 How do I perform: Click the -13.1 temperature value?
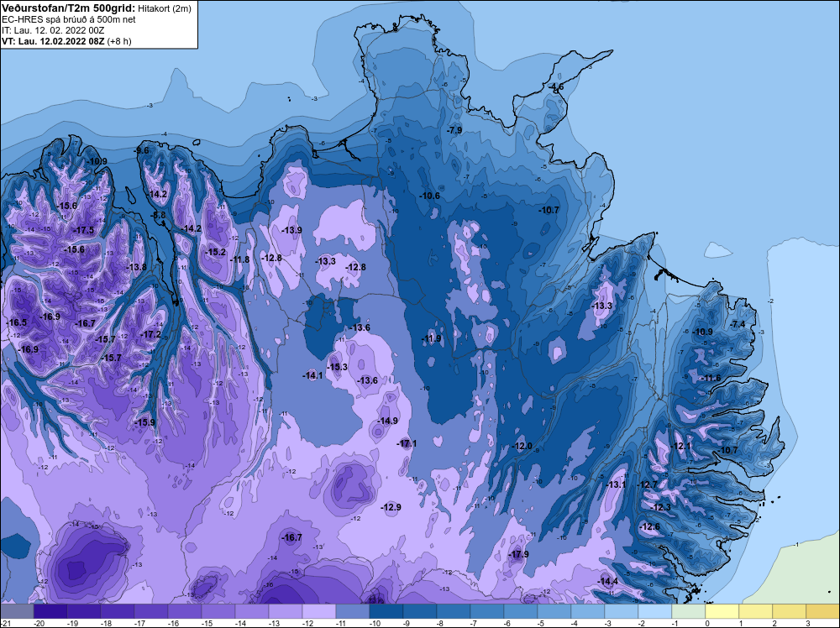tap(616, 485)
